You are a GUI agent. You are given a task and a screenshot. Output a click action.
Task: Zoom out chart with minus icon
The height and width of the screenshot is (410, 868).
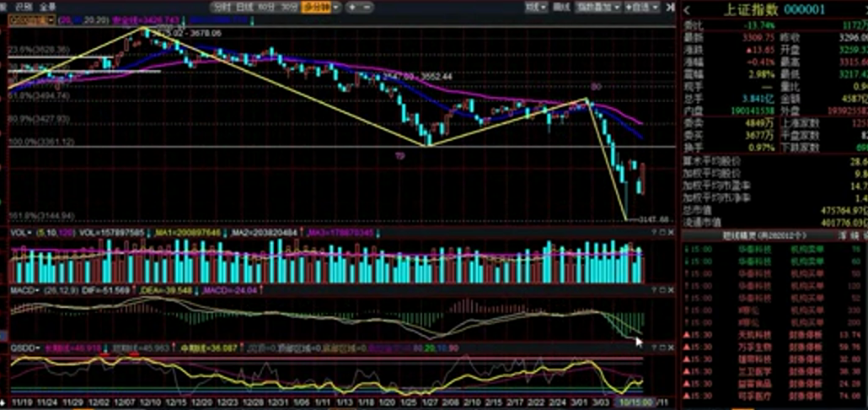(367, 8)
